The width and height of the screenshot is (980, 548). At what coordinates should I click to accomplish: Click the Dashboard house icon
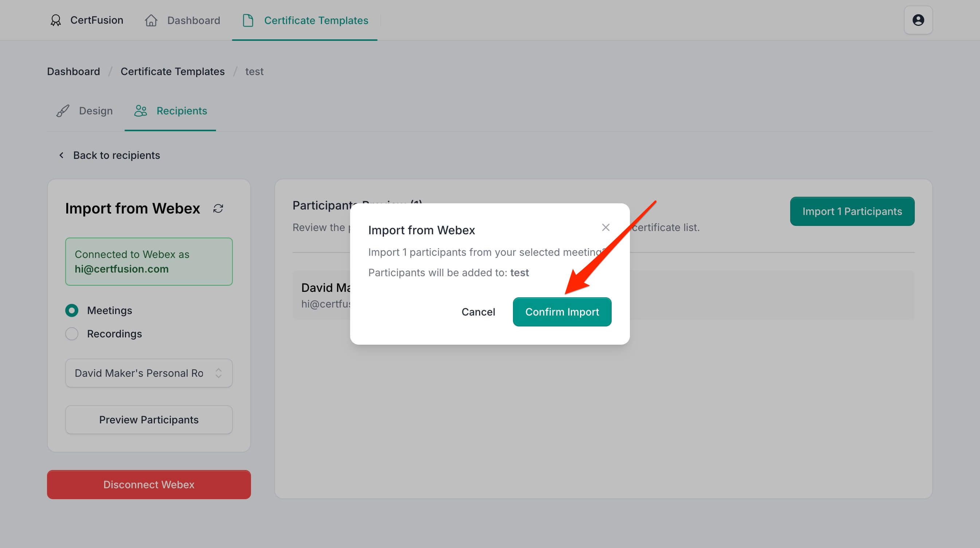coord(151,20)
